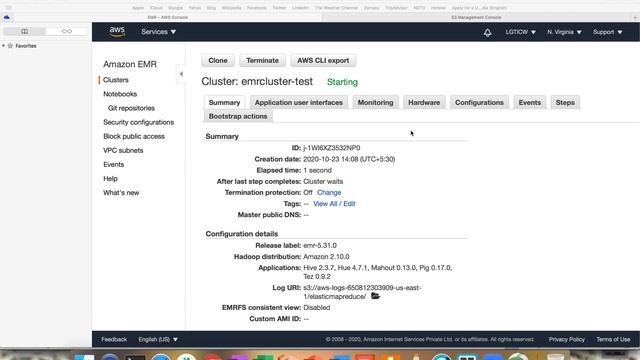Click the AWS logo home icon
The height and width of the screenshot is (360, 640).
click(117, 31)
